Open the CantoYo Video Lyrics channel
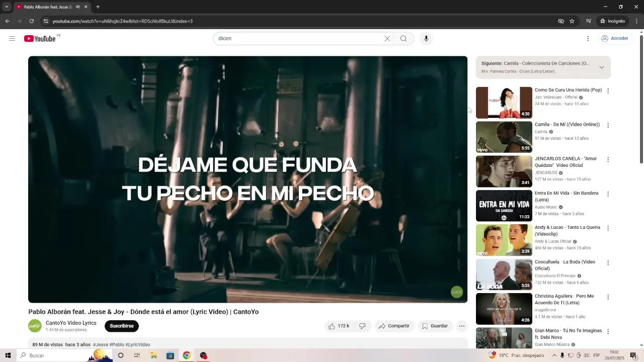This screenshot has height=362, width=644. [x=71, y=323]
